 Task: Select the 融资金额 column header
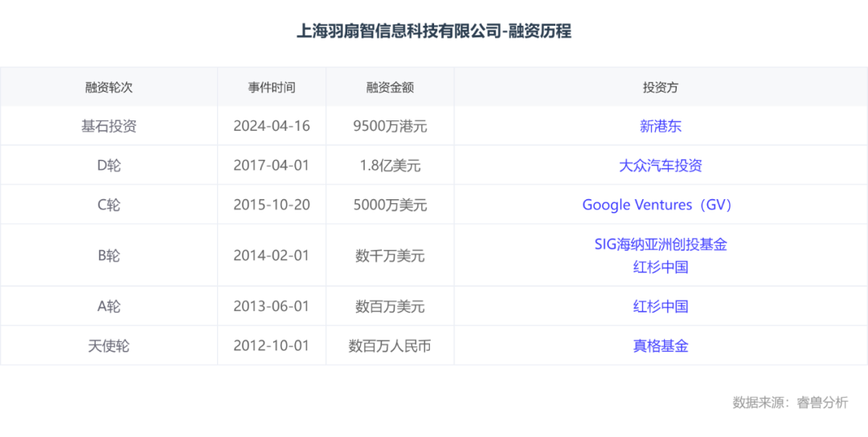[390, 88]
